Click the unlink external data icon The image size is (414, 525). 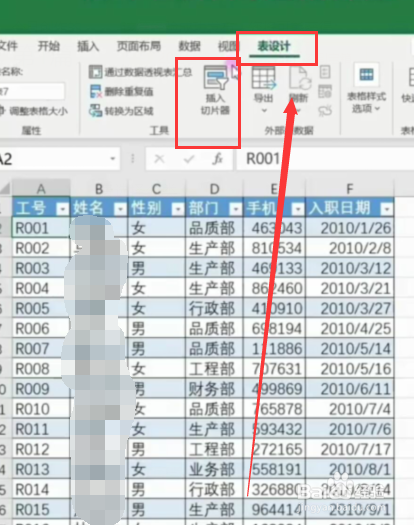coord(325,111)
